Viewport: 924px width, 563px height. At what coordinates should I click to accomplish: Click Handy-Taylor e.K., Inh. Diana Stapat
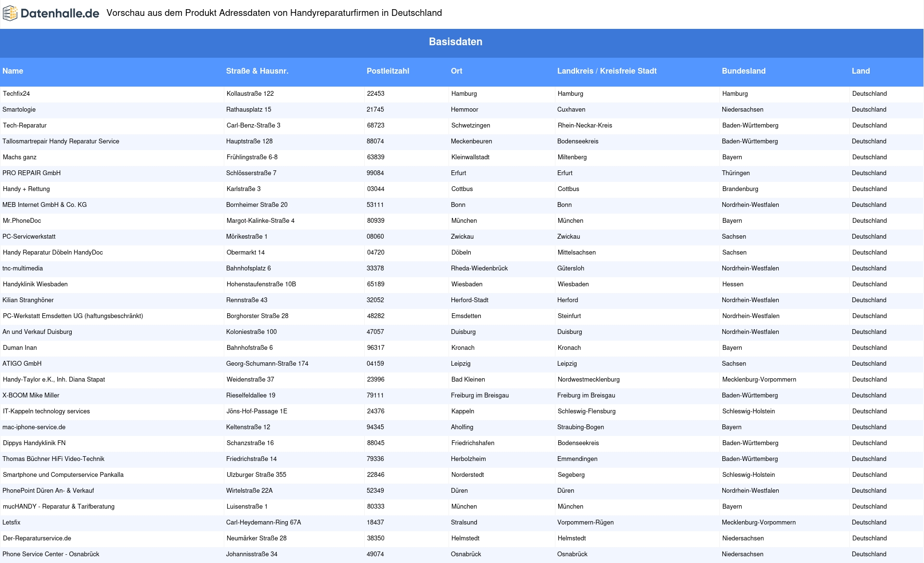tap(54, 380)
